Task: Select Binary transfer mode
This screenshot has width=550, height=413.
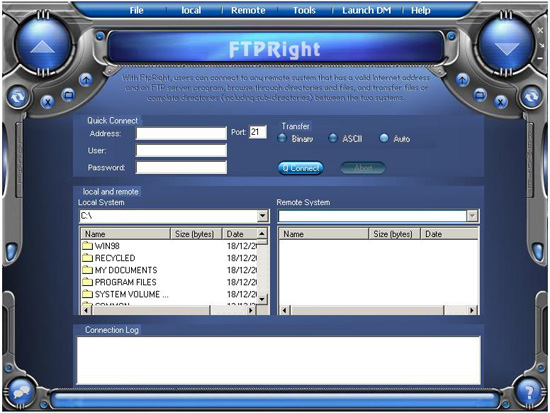Action: pyautogui.click(x=282, y=138)
